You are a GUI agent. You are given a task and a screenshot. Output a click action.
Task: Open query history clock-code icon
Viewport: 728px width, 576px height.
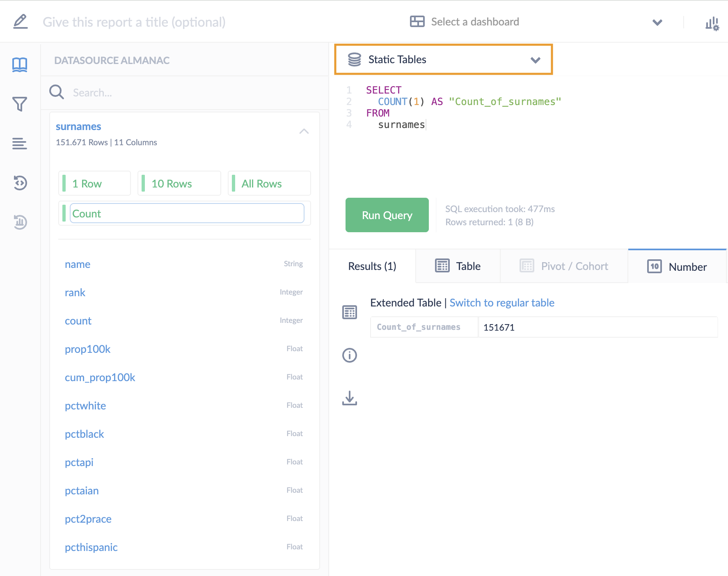click(x=20, y=183)
